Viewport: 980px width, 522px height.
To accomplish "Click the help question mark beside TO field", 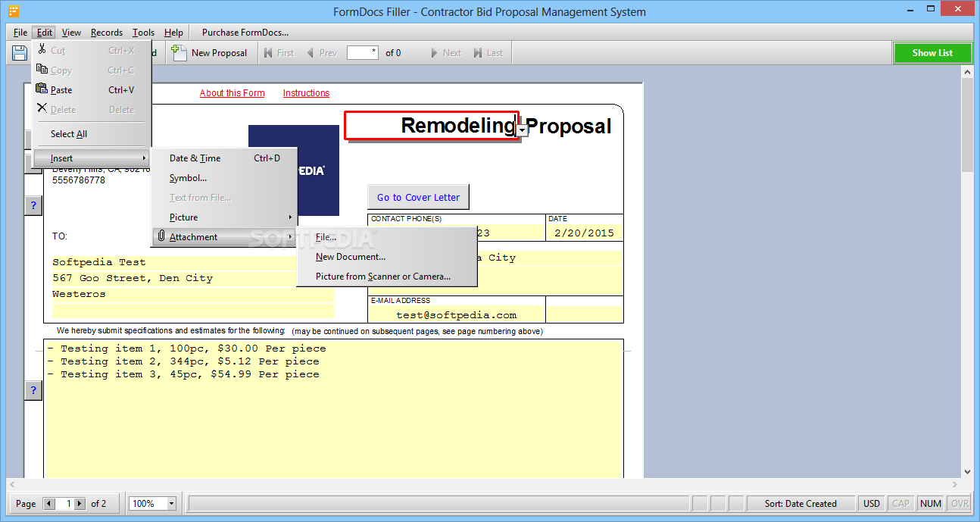I will [33, 205].
